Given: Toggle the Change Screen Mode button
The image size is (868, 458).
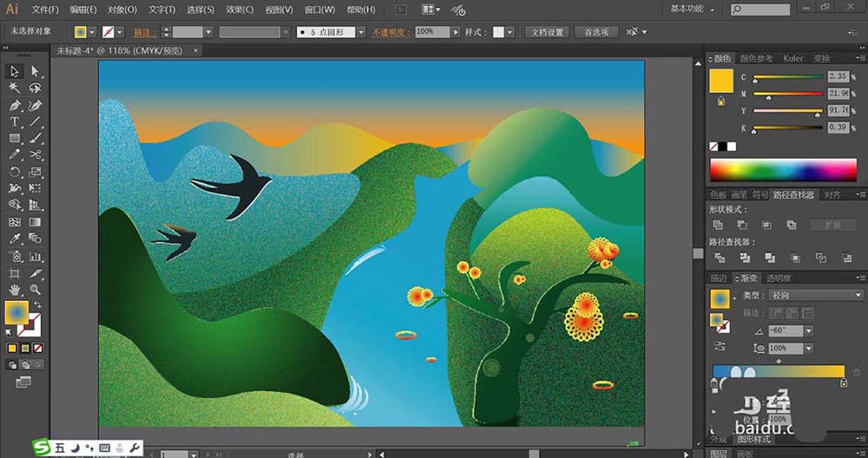Looking at the screenshot, I should [23, 382].
